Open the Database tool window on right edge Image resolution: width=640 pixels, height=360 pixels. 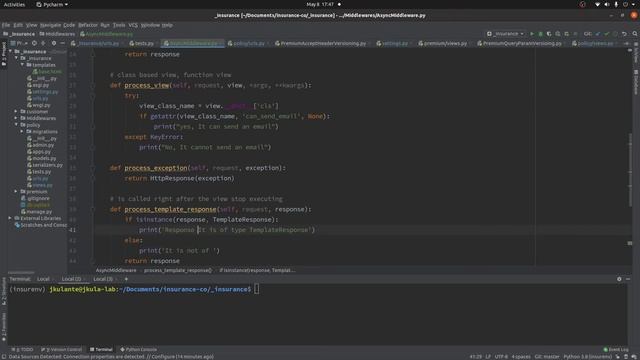(x=636, y=82)
